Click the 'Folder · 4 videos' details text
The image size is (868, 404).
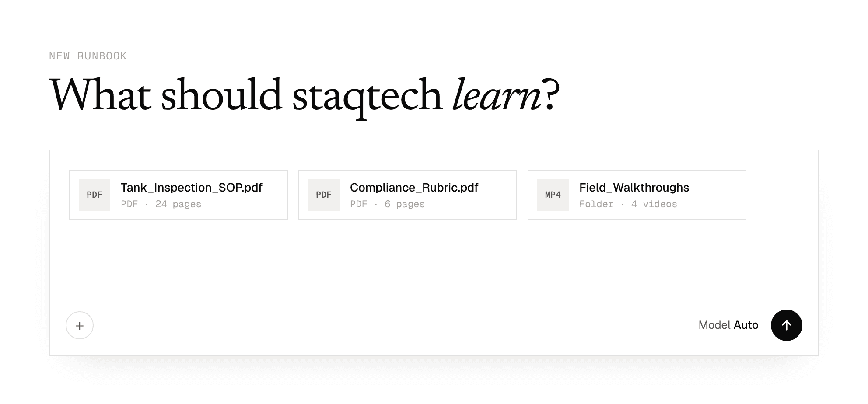pyautogui.click(x=628, y=204)
